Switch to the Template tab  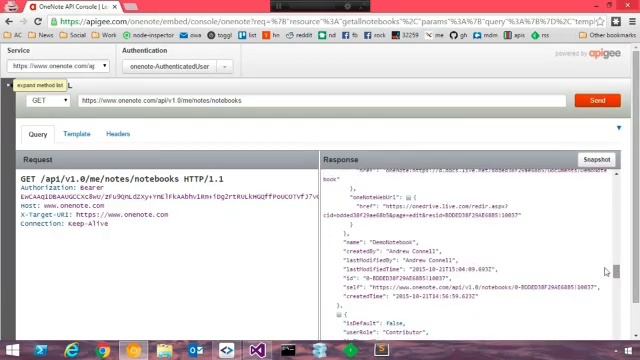(77, 134)
